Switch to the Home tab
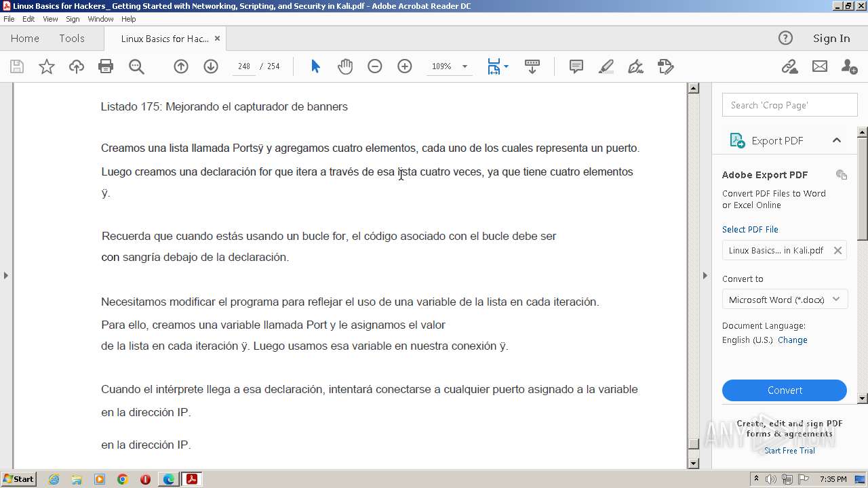The image size is (868, 488). point(25,39)
